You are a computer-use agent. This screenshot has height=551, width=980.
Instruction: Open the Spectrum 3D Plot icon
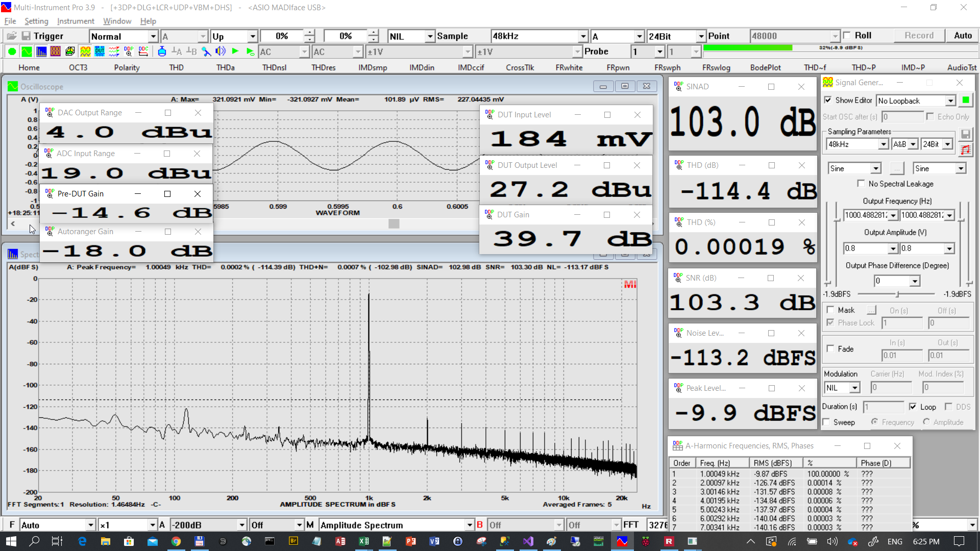click(x=70, y=52)
